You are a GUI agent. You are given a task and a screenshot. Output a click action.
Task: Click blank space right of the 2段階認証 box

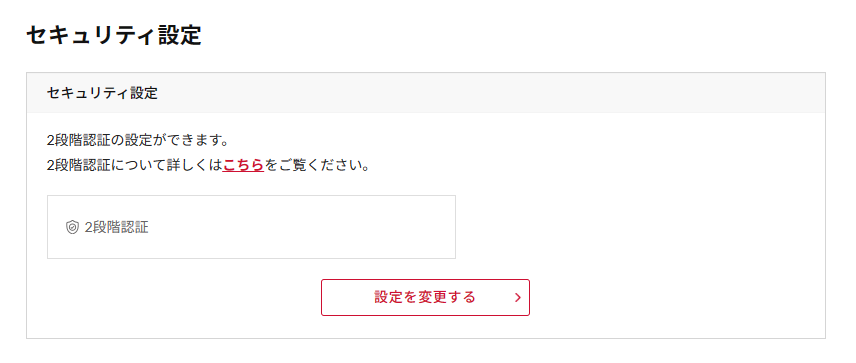click(639, 228)
